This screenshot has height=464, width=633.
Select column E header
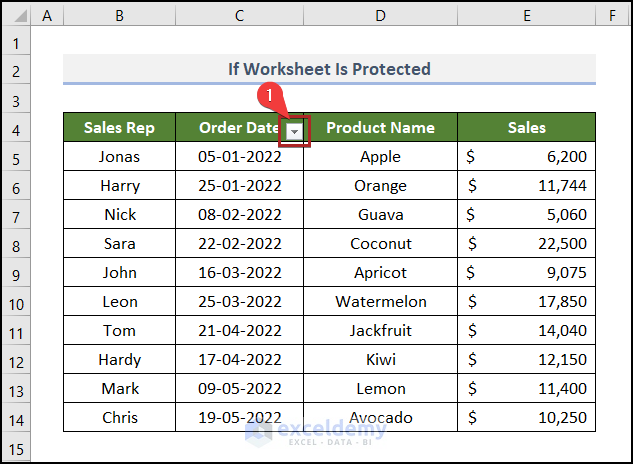(x=526, y=15)
